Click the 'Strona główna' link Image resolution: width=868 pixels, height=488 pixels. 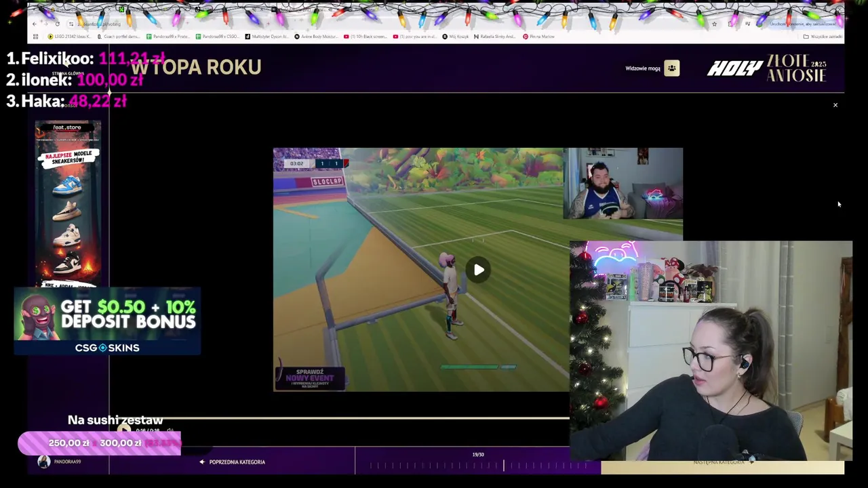(68, 73)
